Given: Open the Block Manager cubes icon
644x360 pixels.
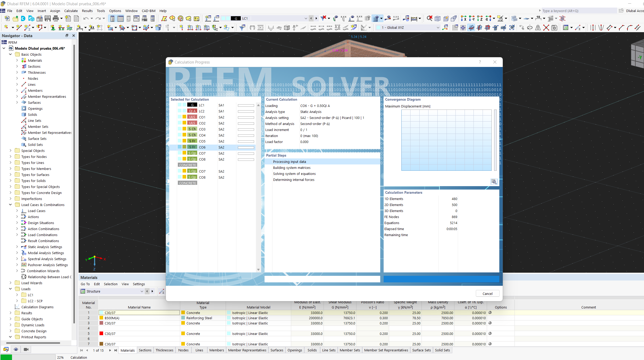Looking at the screenshot, I should click(x=31, y=18).
